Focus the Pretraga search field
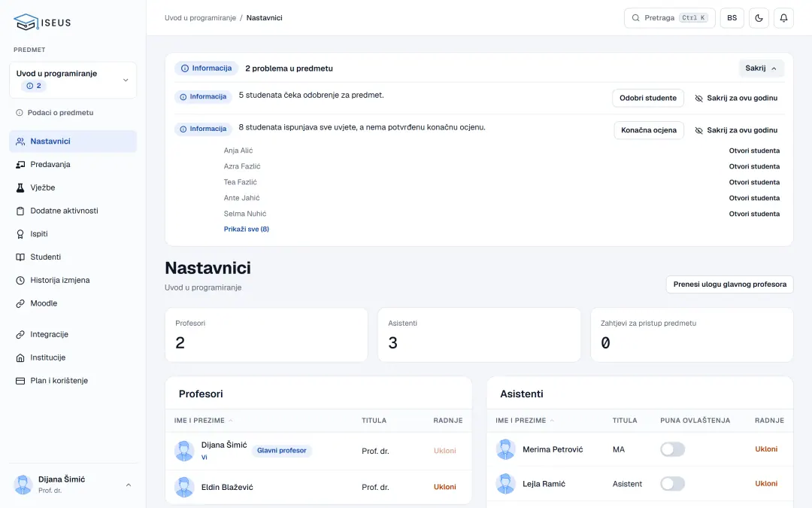812x508 pixels. click(x=670, y=18)
